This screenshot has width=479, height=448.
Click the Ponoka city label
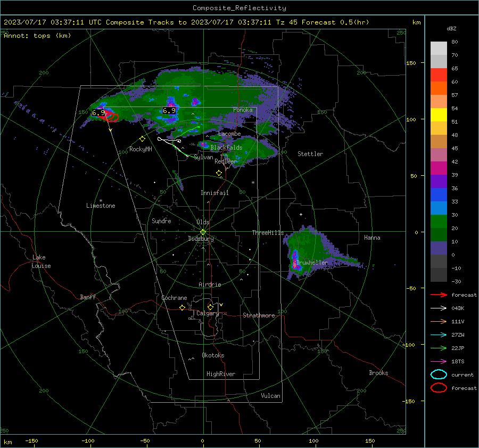[243, 110]
